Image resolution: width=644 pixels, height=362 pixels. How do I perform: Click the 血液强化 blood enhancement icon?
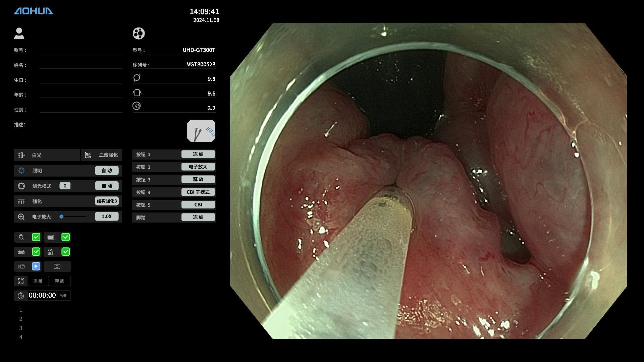point(88,155)
